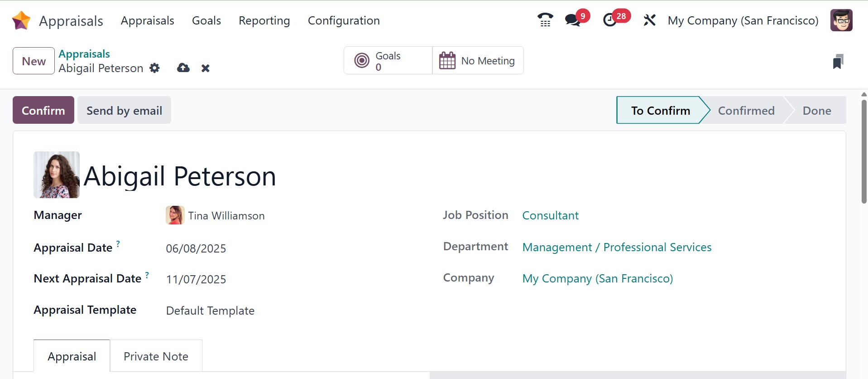This screenshot has width=868, height=379.
Task: Set status to Done stage
Action: click(x=816, y=111)
